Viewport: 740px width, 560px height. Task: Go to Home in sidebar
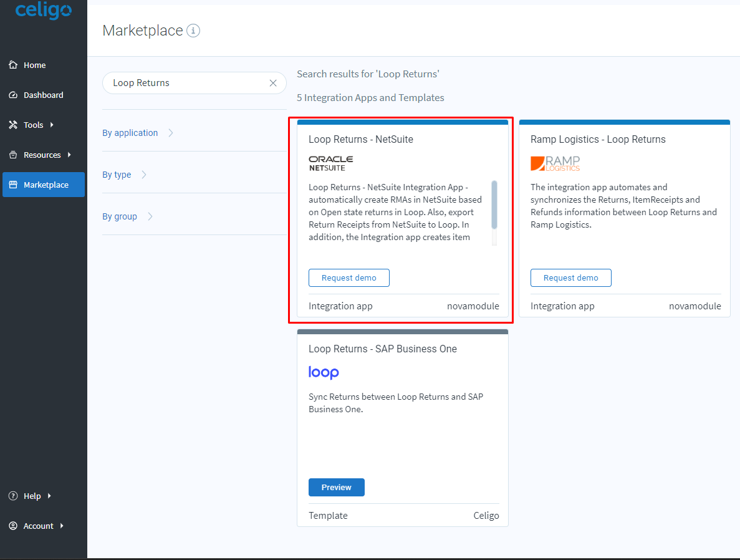pyautogui.click(x=44, y=65)
